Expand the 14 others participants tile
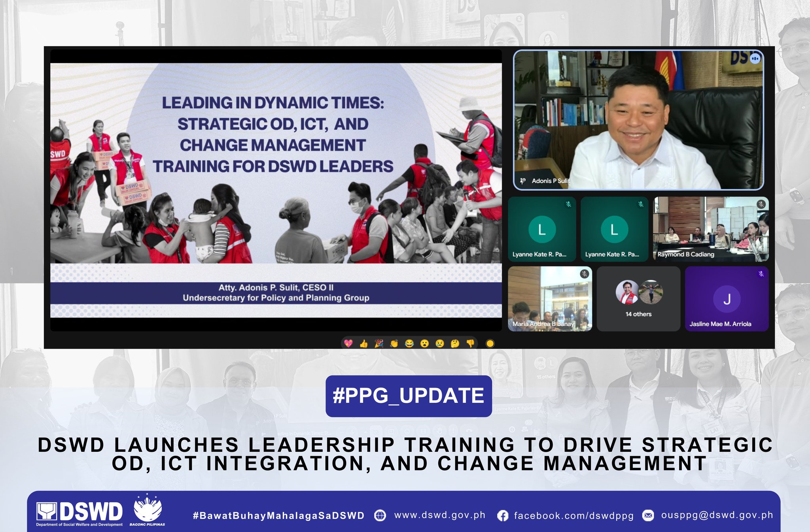Image resolution: width=810 pixels, height=532 pixels. coord(638,298)
